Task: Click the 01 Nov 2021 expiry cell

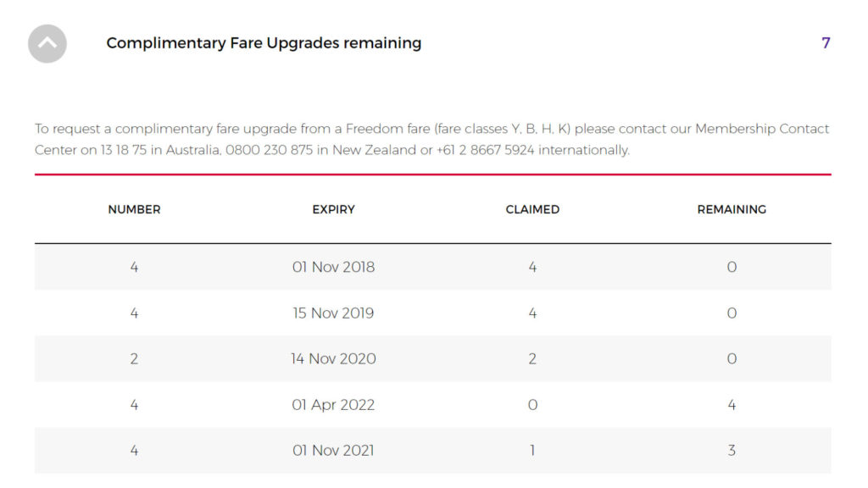Action: click(333, 451)
